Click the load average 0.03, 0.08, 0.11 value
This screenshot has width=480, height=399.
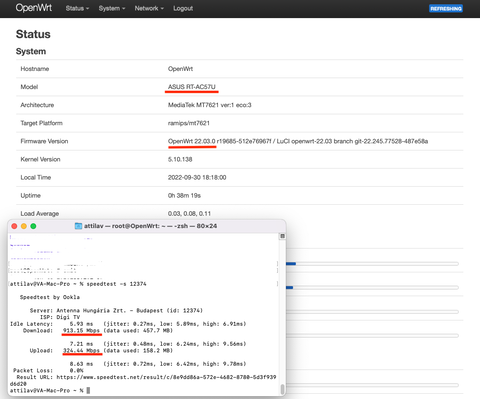(x=189, y=213)
